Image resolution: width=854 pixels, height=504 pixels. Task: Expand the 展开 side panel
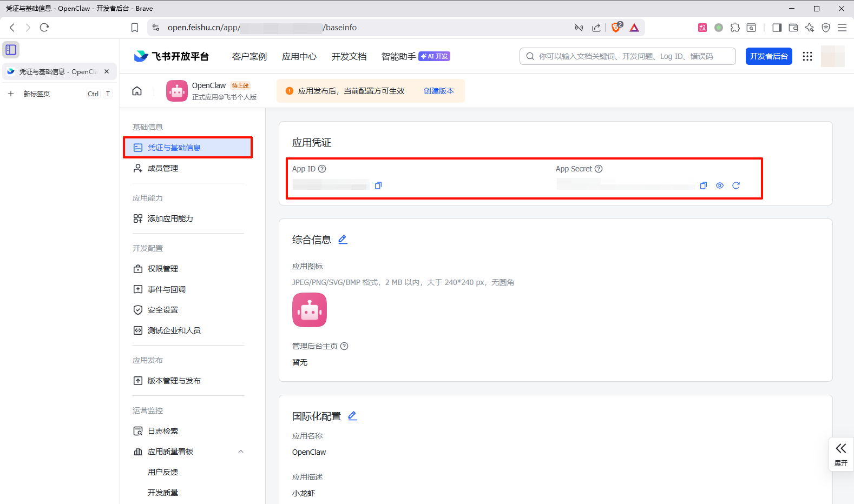point(840,454)
